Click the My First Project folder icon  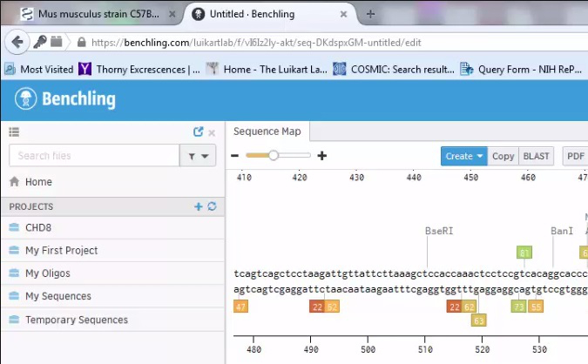click(14, 250)
